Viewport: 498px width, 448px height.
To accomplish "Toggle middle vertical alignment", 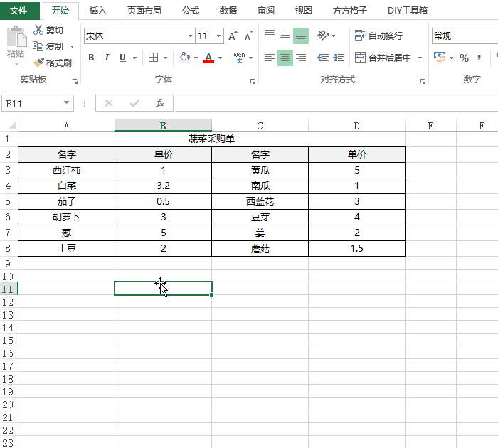I will (x=285, y=36).
